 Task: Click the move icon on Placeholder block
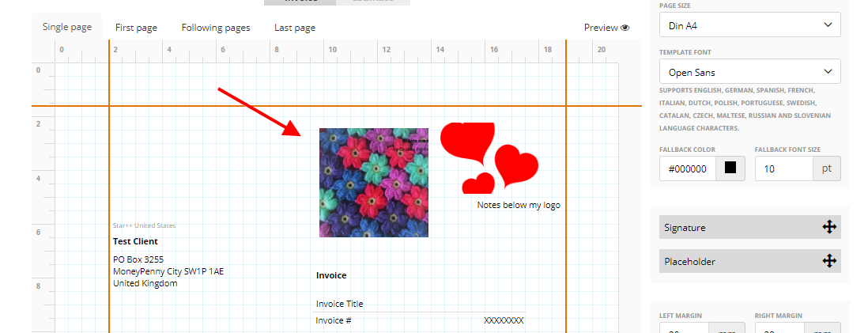(828, 261)
